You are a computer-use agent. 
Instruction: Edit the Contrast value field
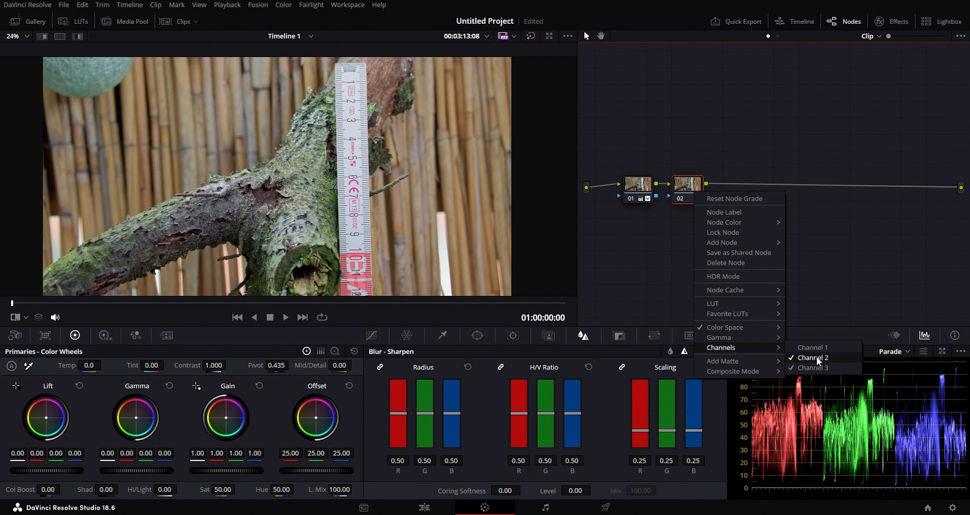coord(213,365)
